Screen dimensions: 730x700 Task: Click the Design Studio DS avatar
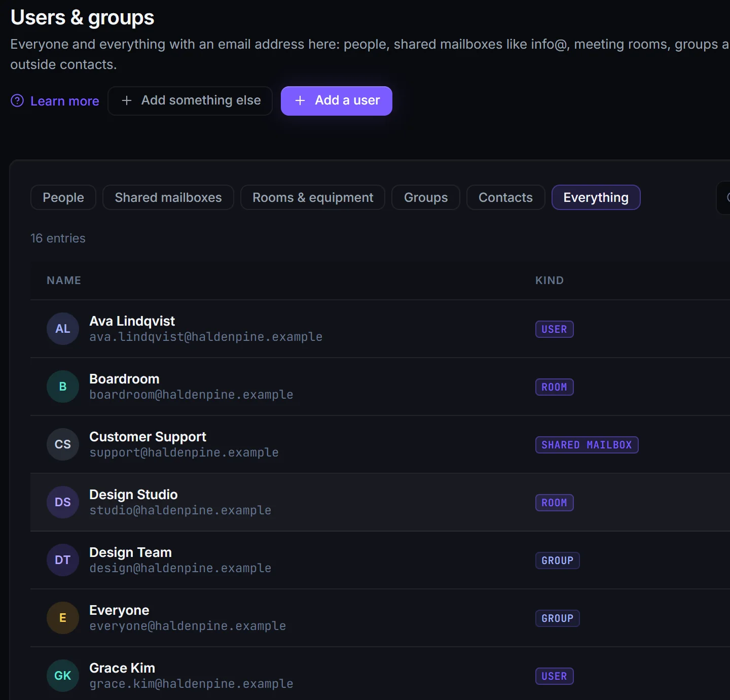(63, 502)
